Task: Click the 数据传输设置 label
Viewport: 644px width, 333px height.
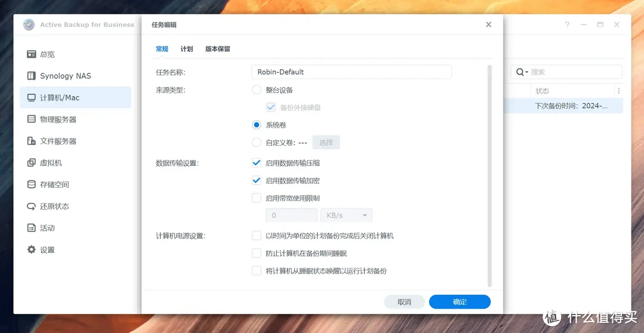Action: 177,163
